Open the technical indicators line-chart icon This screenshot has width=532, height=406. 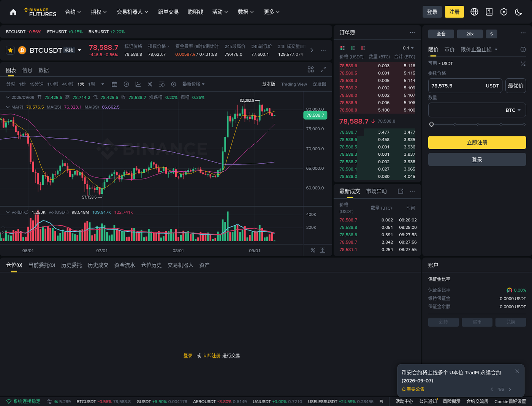[138, 84]
